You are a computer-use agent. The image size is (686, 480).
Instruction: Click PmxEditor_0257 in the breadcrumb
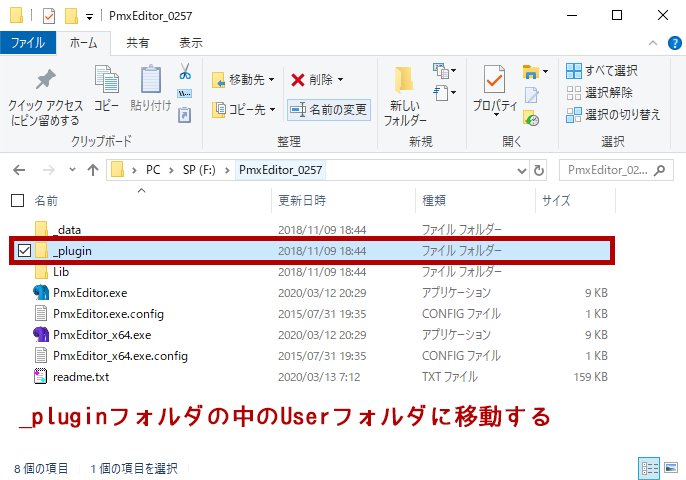(280, 170)
